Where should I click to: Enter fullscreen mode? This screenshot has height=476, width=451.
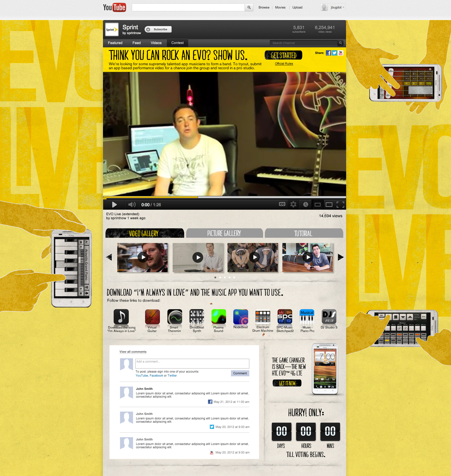coord(340,205)
